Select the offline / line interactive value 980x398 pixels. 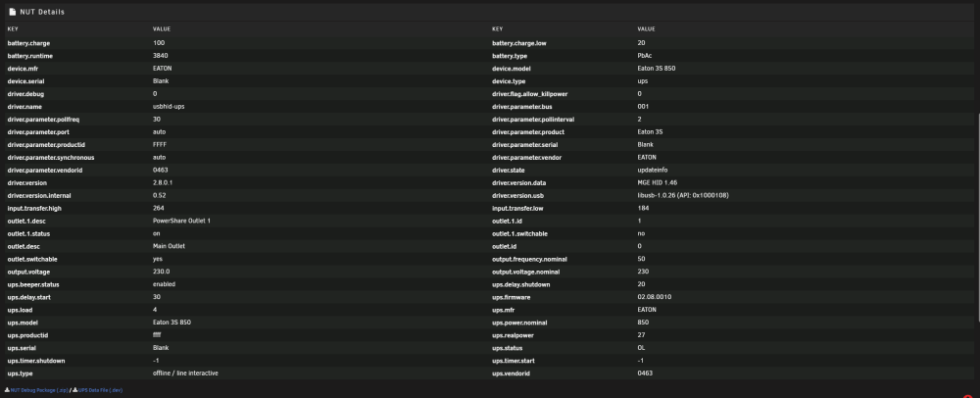(x=185, y=373)
